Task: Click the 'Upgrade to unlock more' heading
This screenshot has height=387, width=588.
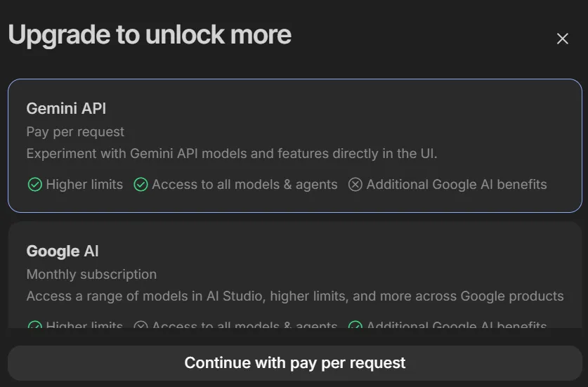Action: (150, 35)
